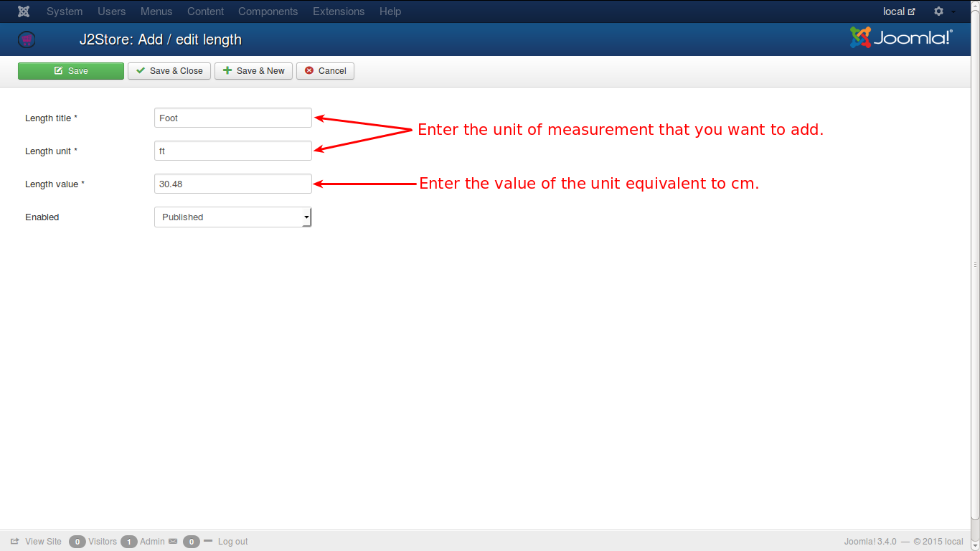The width and height of the screenshot is (980, 551).
Task: Click the Length title input field
Action: [x=232, y=118]
